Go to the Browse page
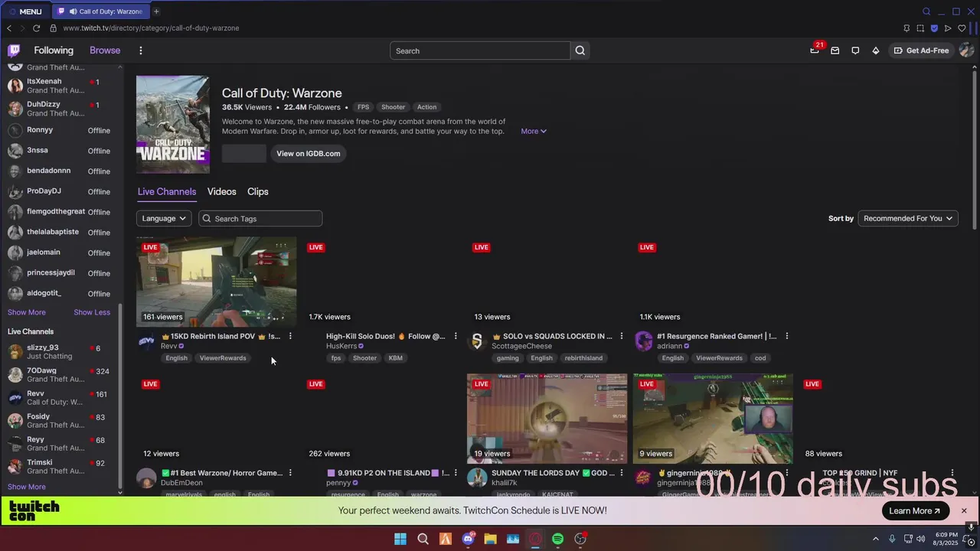 [105, 51]
